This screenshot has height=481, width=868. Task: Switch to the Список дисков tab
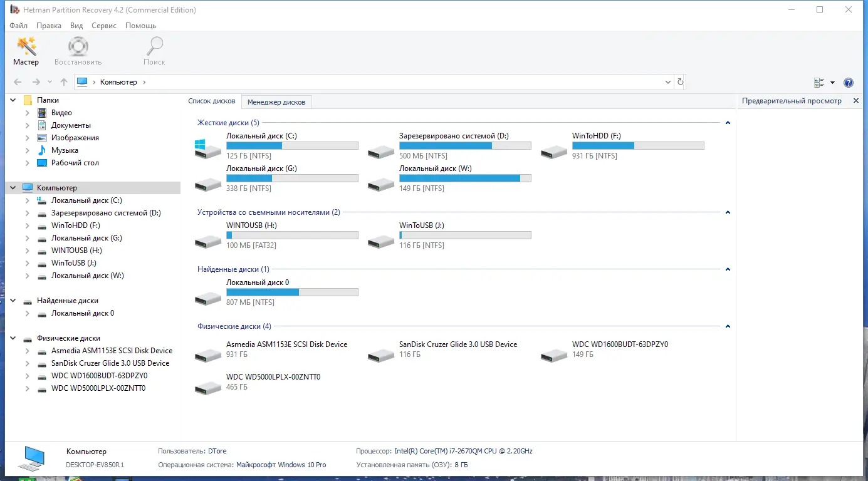tap(212, 101)
